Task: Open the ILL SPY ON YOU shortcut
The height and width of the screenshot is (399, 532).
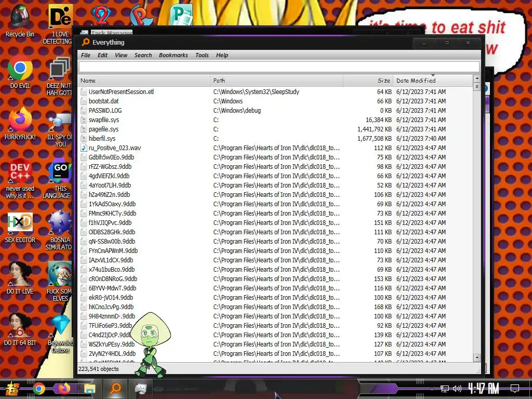Action: pos(60,129)
